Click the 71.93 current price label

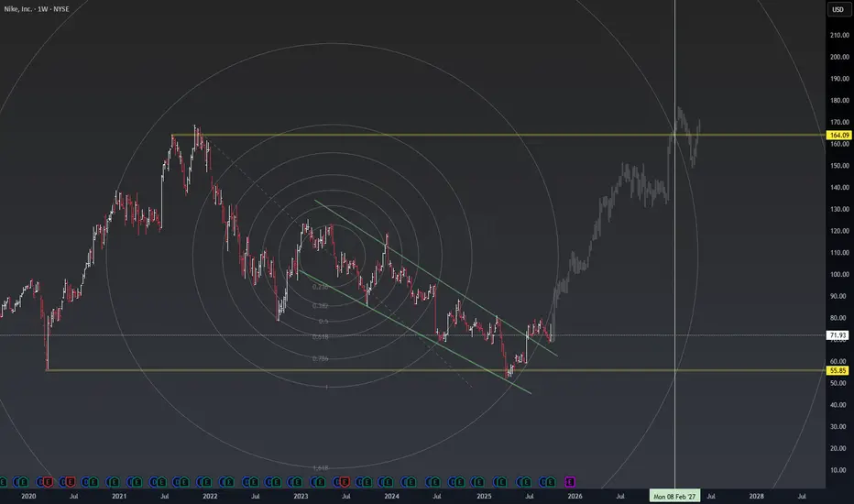coord(838,335)
